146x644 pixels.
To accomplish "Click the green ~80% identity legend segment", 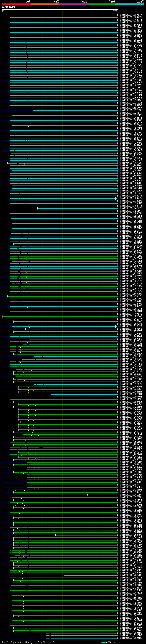I will pyautogui.click(x=101, y=4).
